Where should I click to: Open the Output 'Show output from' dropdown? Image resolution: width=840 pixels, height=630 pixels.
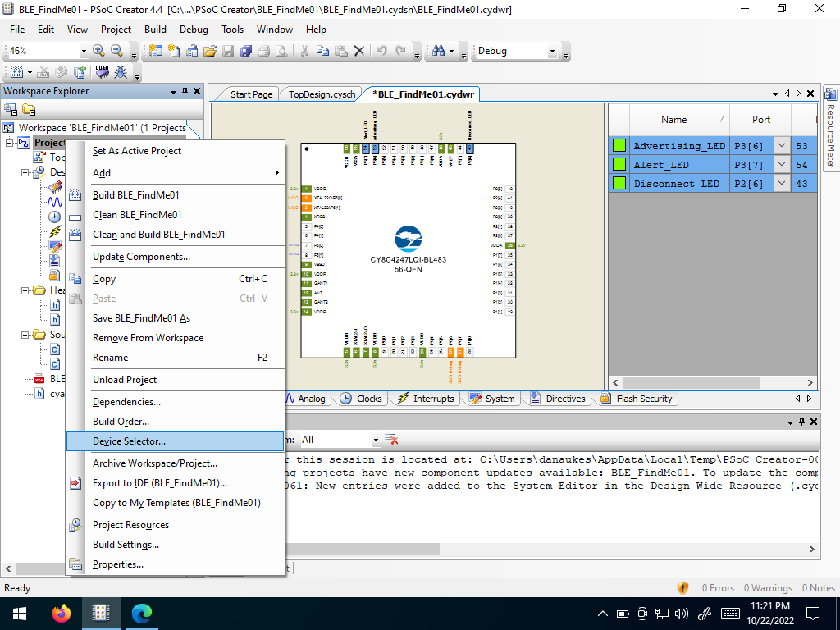click(376, 440)
